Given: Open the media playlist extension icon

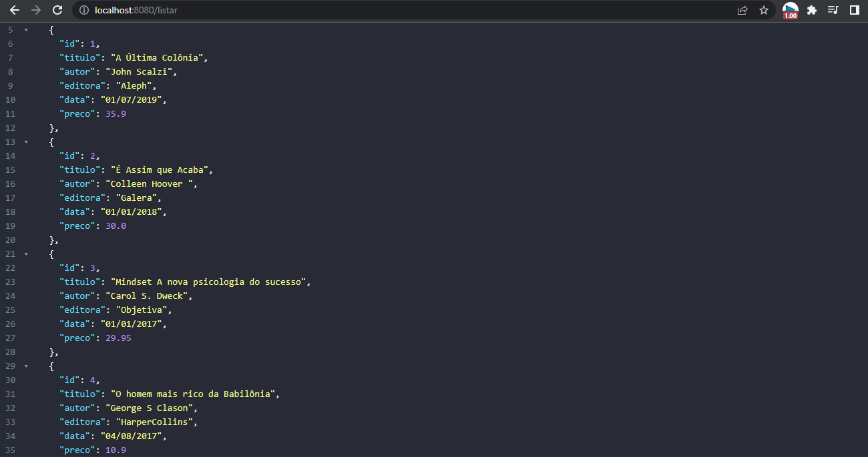Looking at the screenshot, I should 833,11.
